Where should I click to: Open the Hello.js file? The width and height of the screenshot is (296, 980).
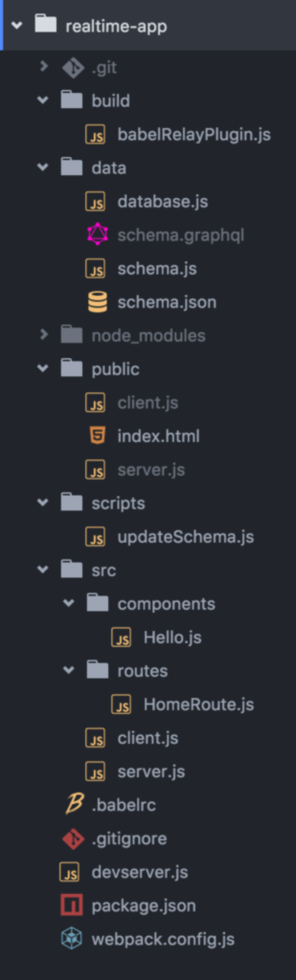point(172,637)
